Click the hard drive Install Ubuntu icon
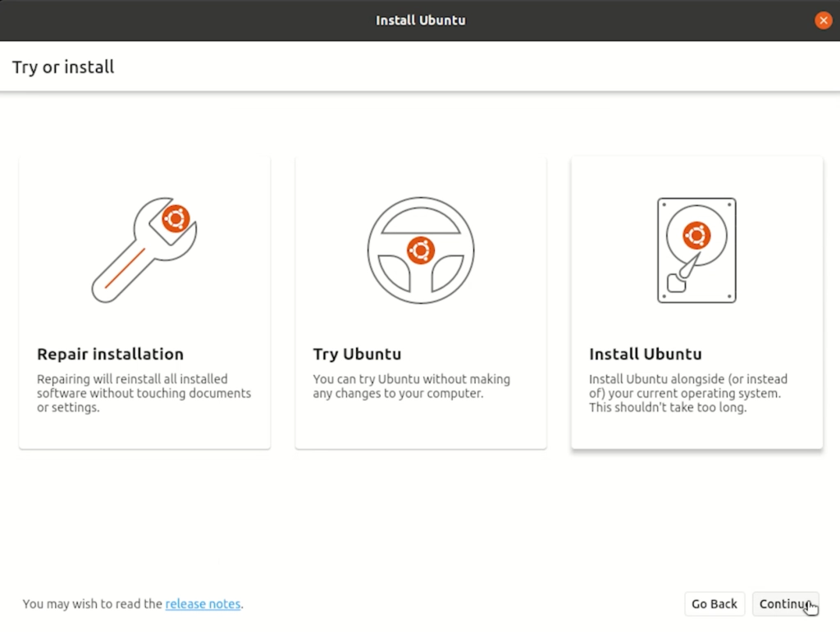Viewport: 840px width, 632px height. 696,250
